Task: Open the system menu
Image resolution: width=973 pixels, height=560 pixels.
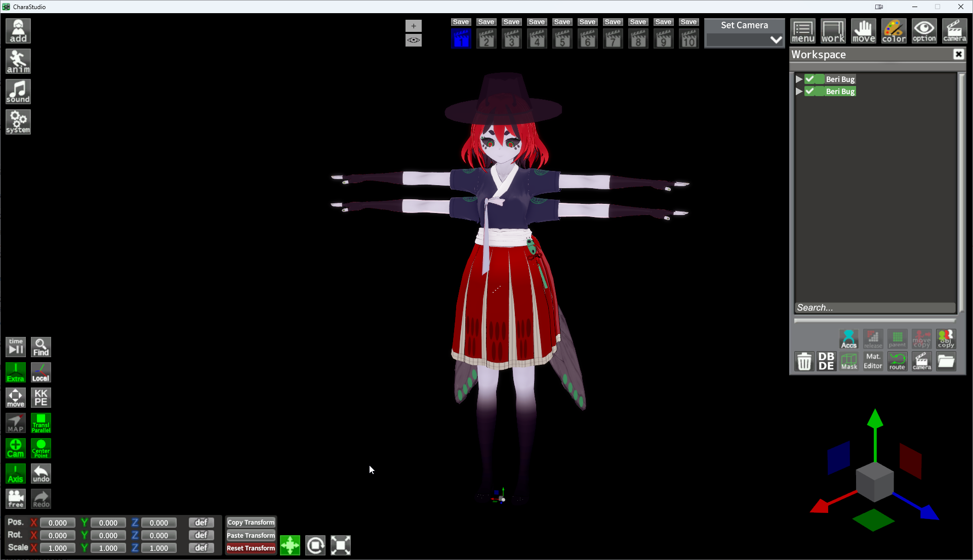Action: [x=18, y=122]
